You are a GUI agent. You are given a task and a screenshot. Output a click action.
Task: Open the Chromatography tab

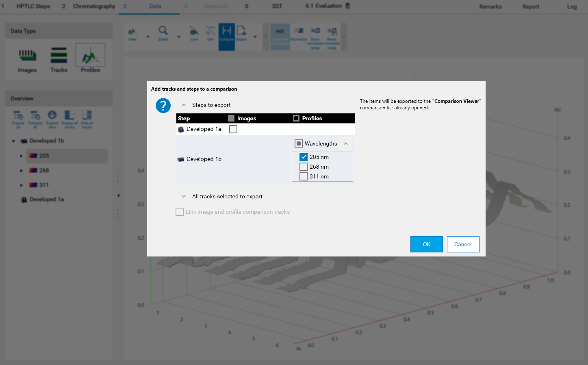[94, 6]
